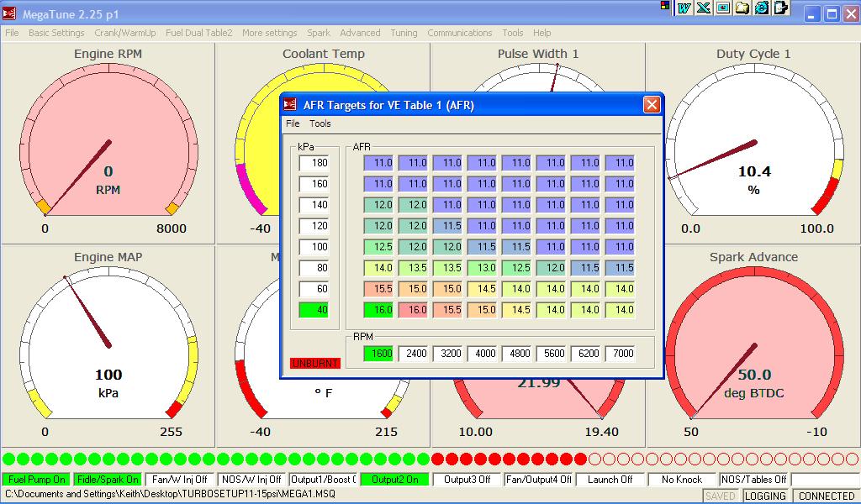Launch Microsoft Excel from the shortcut bar
861x504 pixels.
pyautogui.click(x=703, y=8)
